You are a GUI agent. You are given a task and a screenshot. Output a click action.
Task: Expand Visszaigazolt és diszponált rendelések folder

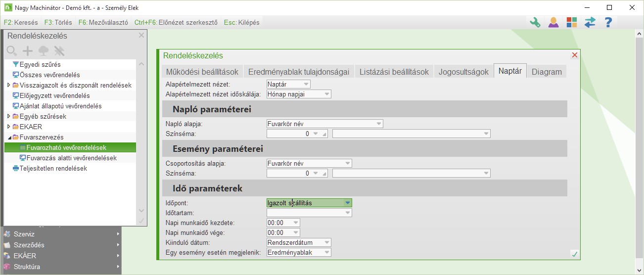(9, 85)
